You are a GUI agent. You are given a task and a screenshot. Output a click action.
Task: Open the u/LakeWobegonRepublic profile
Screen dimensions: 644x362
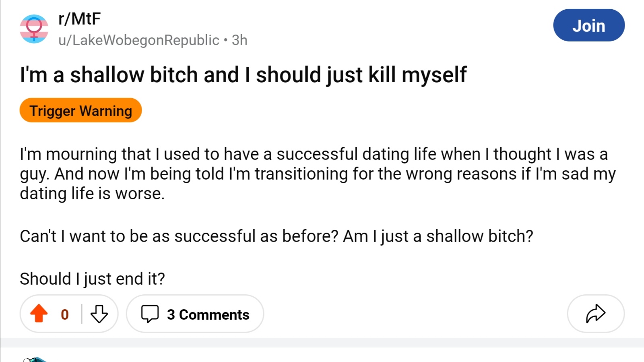[139, 40]
